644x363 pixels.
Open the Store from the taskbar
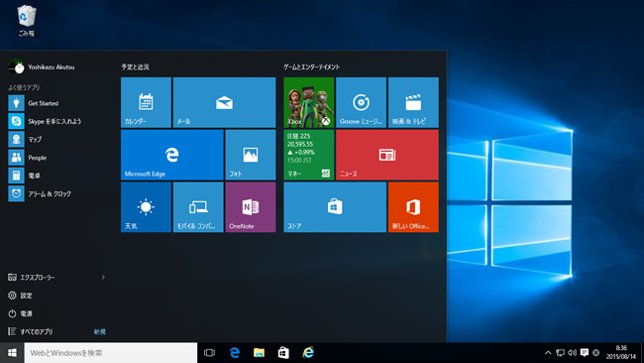point(283,353)
